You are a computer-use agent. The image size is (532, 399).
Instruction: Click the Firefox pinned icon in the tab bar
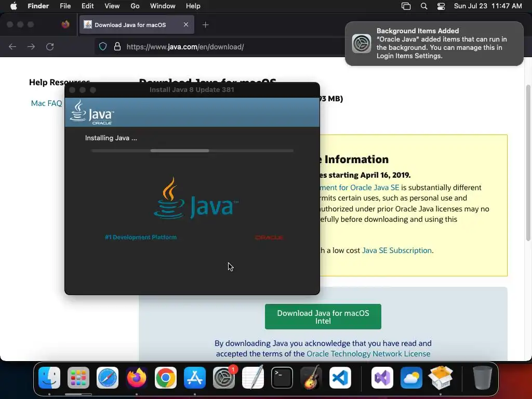[65, 24]
